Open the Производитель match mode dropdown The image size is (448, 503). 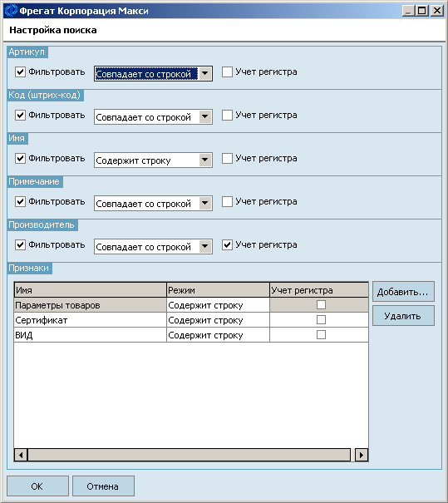coord(205,247)
